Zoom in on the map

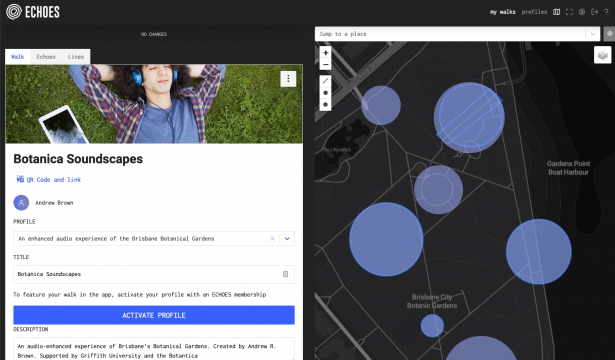coord(325,53)
